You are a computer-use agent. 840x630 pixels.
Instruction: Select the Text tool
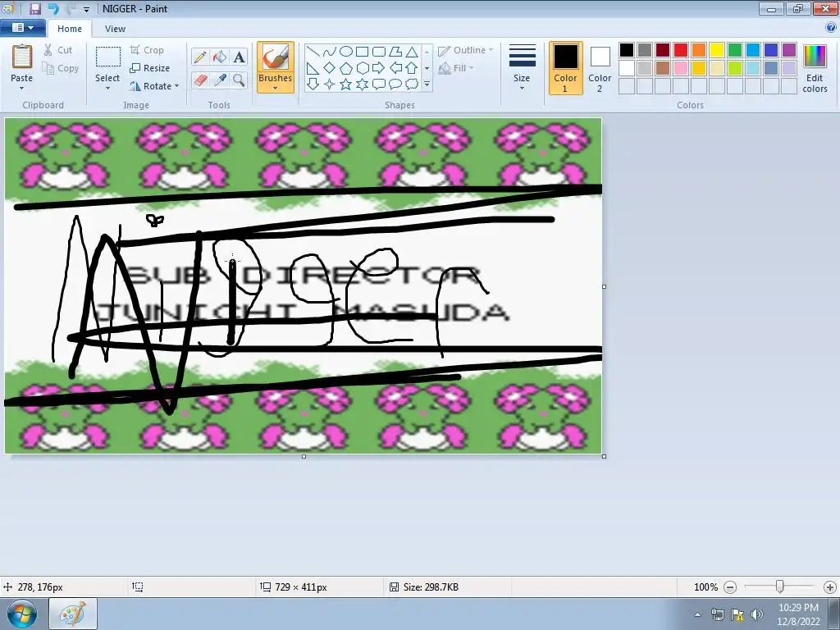click(x=239, y=57)
